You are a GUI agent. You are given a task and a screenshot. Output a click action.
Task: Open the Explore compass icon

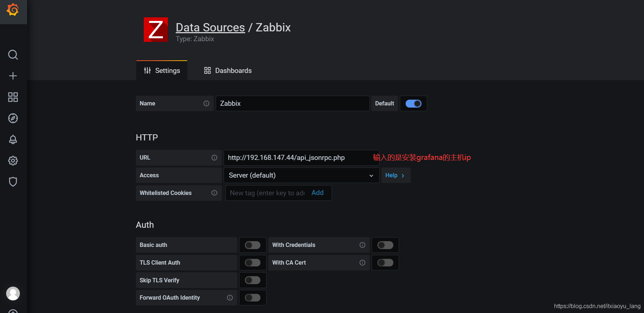coord(13,118)
